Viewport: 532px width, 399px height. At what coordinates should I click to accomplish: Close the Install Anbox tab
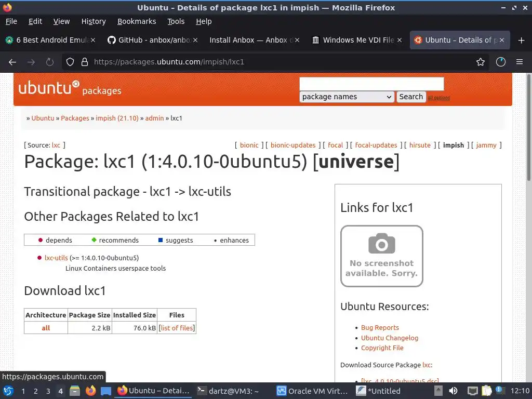(297, 40)
